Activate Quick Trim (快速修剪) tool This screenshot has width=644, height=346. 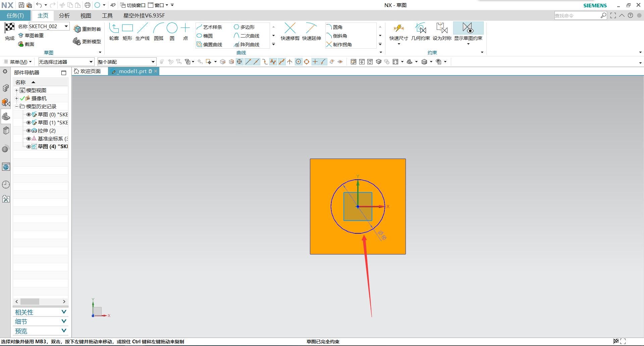(290, 32)
